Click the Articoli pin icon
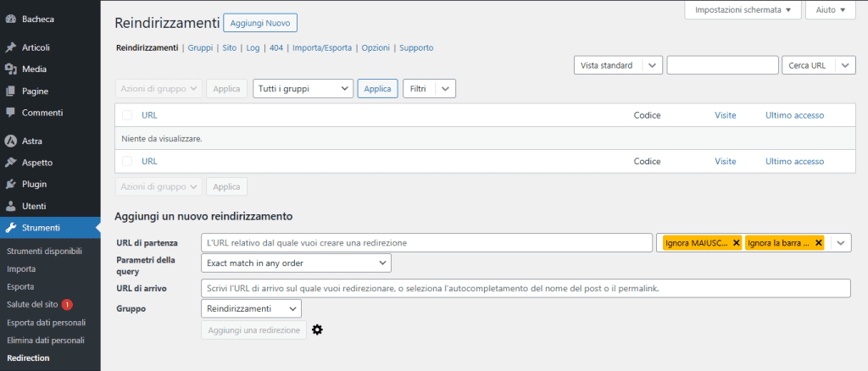Screen dimensions: 868x371 (10, 47)
